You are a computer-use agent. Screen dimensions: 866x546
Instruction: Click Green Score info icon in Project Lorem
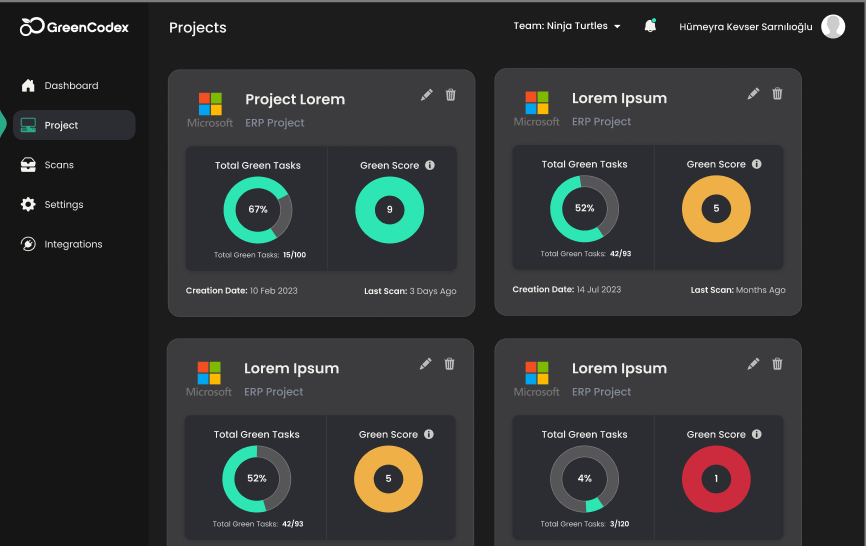(x=430, y=166)
